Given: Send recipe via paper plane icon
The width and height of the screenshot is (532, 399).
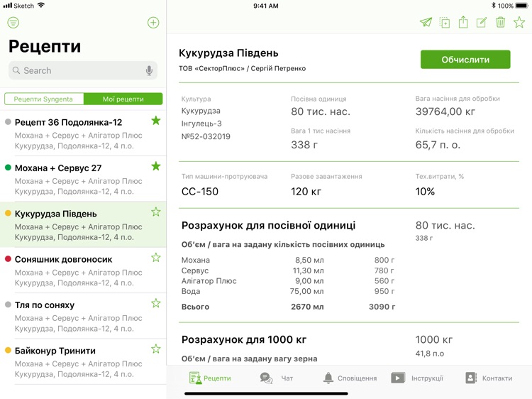Looking at the screenshot, I should (426, 23).
